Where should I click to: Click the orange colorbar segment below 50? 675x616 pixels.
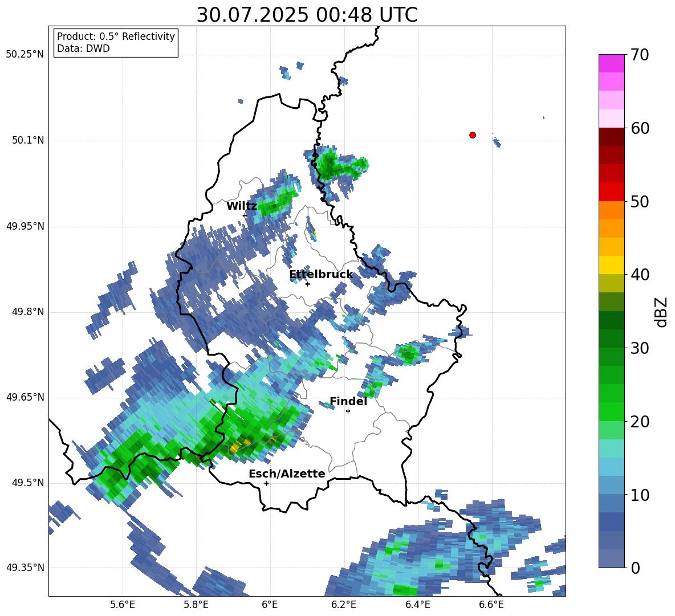coord(611,210)
